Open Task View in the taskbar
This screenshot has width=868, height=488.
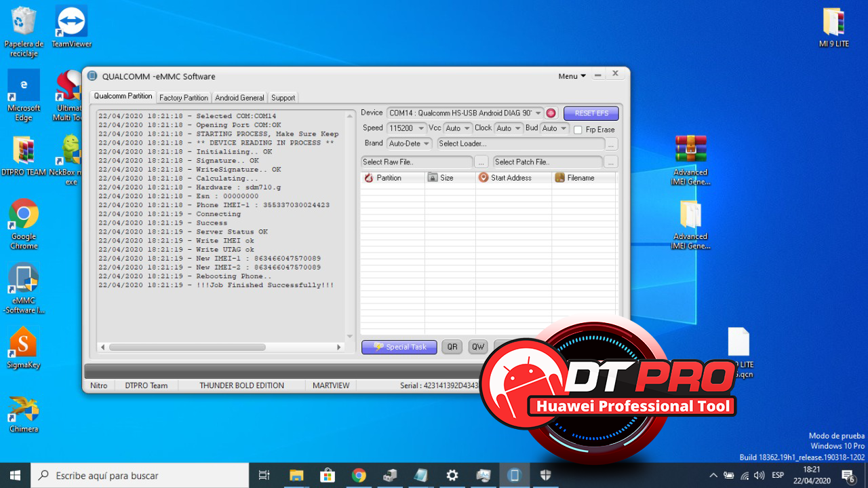(x=265, y=475)
